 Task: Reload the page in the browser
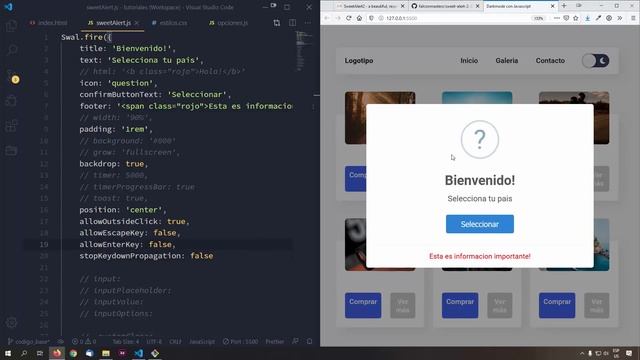pos(349,18)
